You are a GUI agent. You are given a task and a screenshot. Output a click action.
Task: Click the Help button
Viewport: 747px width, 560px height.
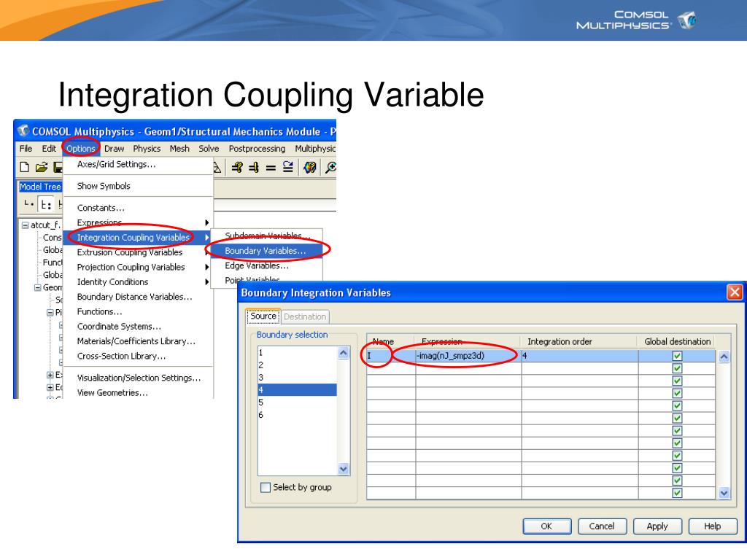[712, 526]
